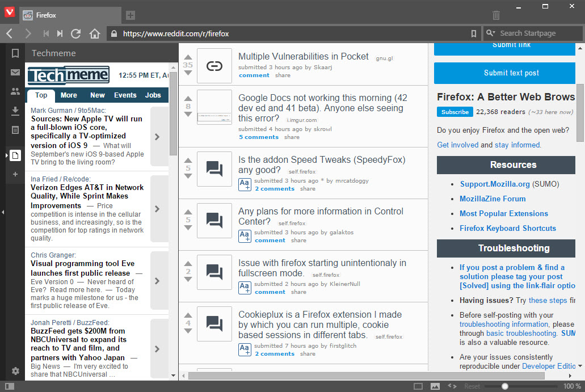Open the Downloads side panel
585x392 pixels.
click(15, 111)
